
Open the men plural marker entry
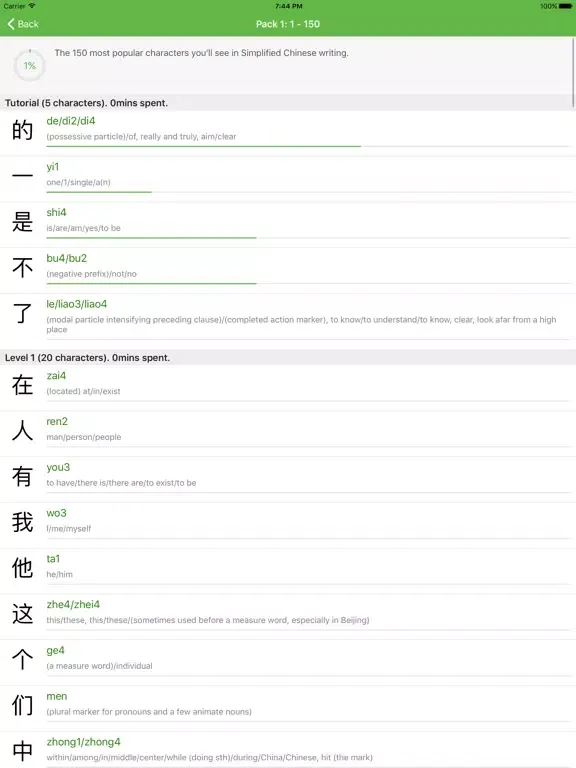coord(288,705)
